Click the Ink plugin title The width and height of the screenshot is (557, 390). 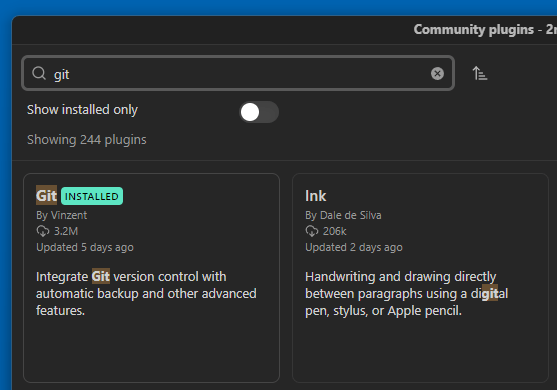[x=315, y=196]
